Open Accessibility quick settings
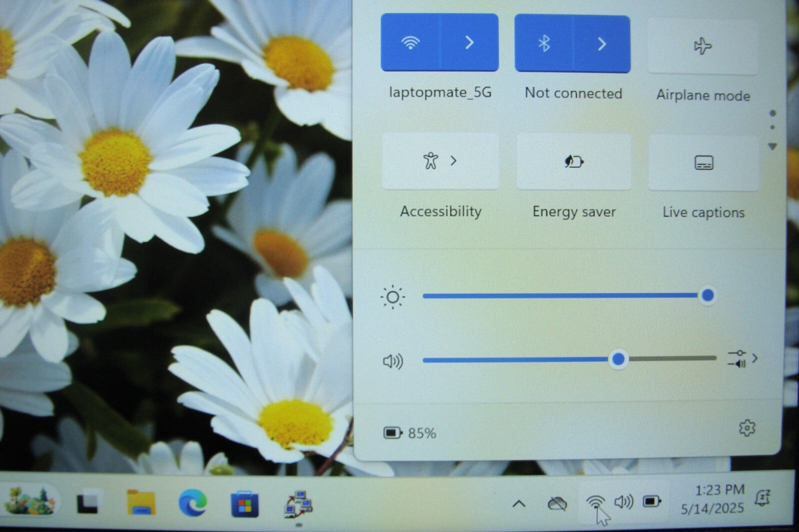 coord(439,161)
